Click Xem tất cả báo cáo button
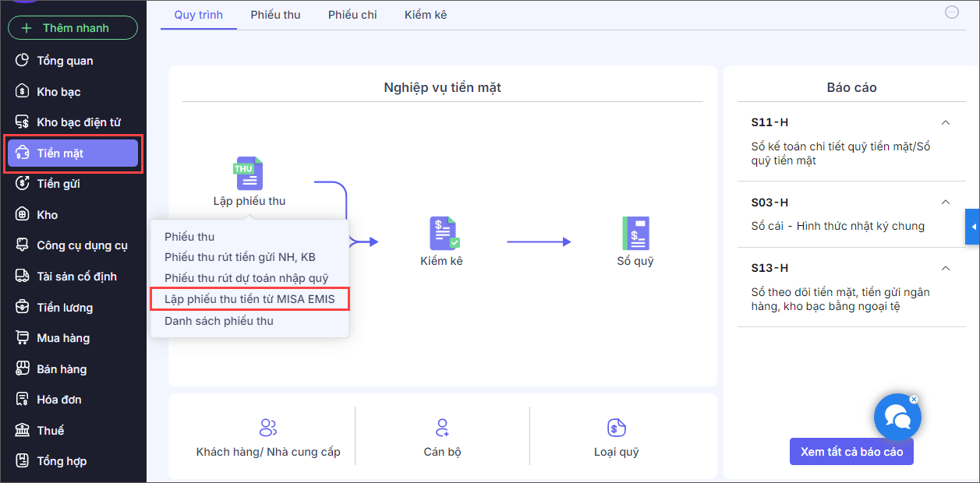The width and height of the screenshot is (980, 483). click(x=851, y=452)
